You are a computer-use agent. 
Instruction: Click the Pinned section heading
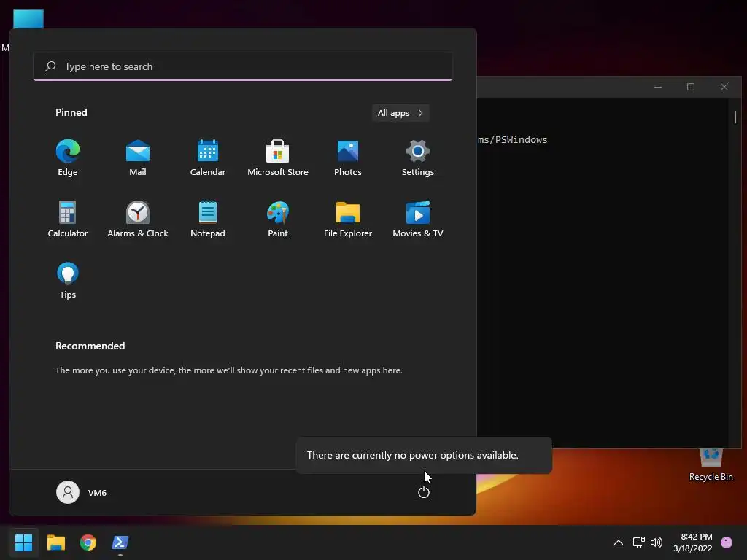(x=71, y=112)
